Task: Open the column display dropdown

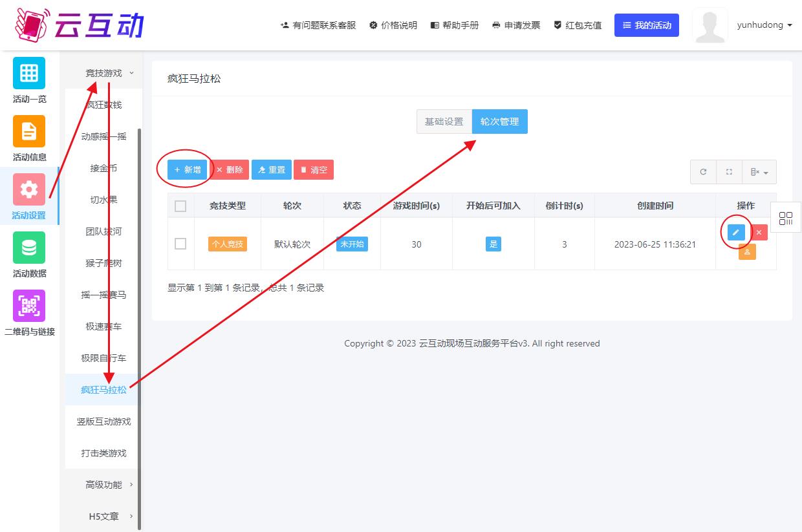Action: (759, 172)
